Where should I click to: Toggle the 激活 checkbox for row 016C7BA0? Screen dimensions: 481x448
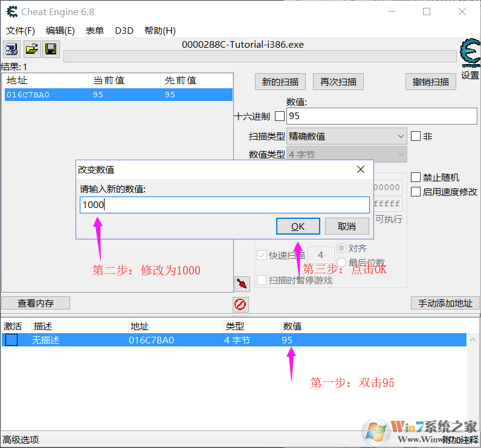point(11,340)
